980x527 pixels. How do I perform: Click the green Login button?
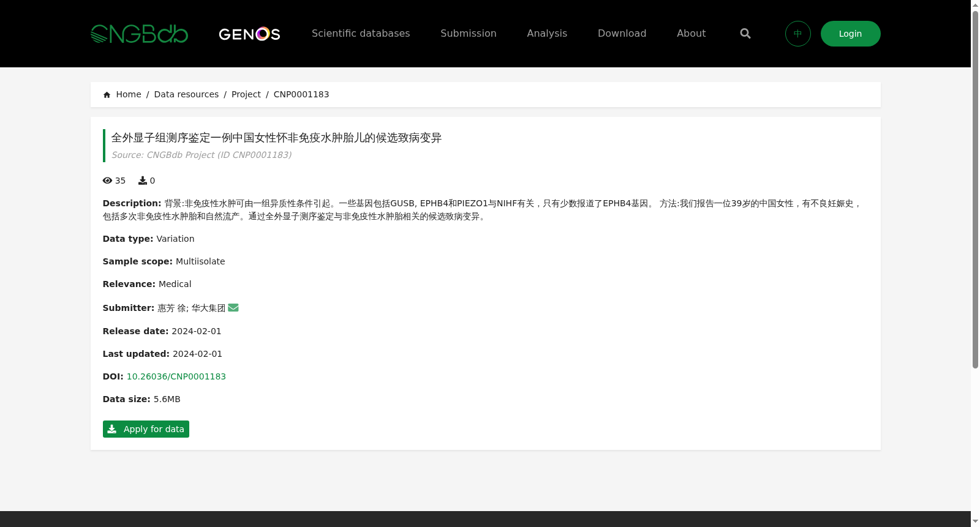[x=851, y=34]
